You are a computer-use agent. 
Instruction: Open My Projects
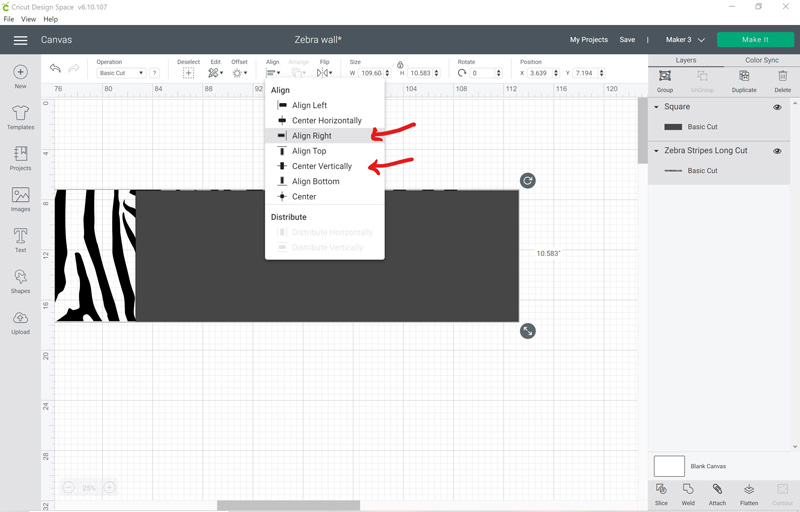(589, 40)
